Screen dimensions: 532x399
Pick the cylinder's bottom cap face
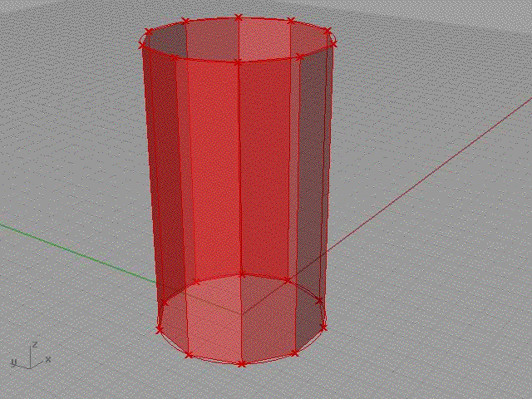242,319
